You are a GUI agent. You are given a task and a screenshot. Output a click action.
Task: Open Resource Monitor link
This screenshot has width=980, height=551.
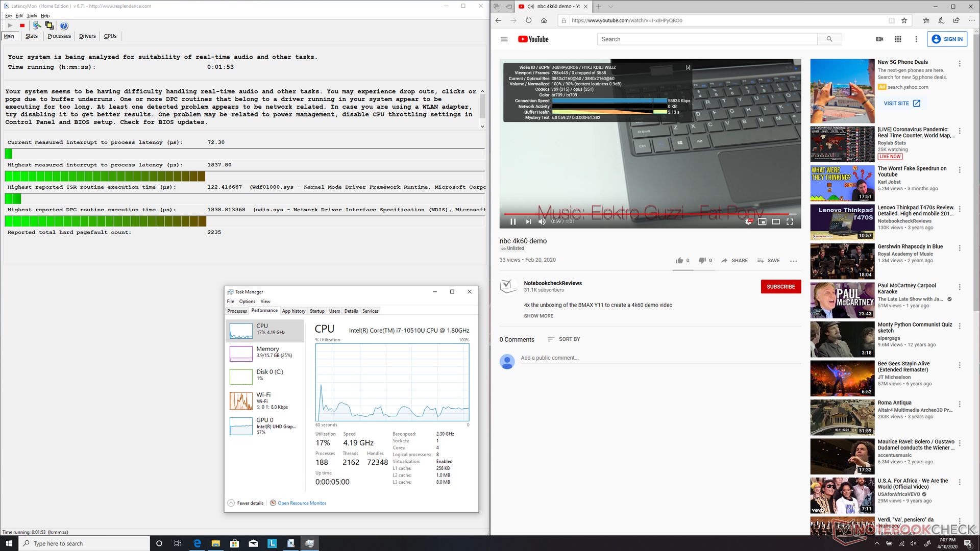[x=302, y=503]
